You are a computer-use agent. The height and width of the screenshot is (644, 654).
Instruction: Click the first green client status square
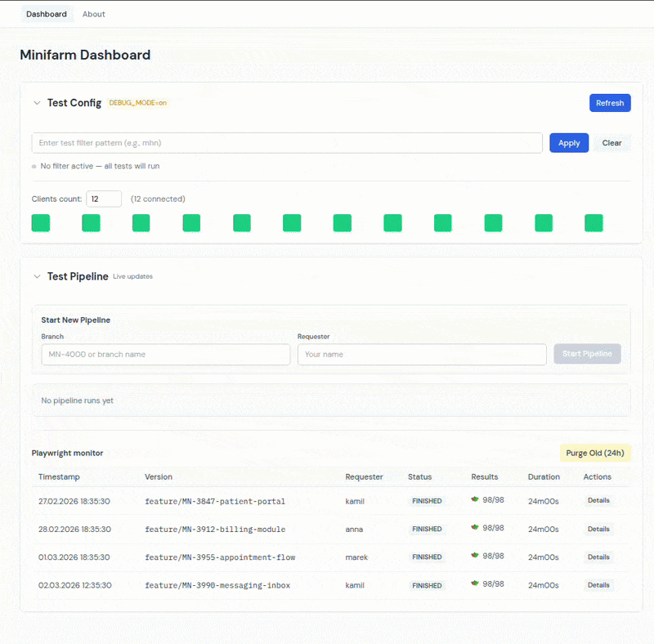point(40,223)
